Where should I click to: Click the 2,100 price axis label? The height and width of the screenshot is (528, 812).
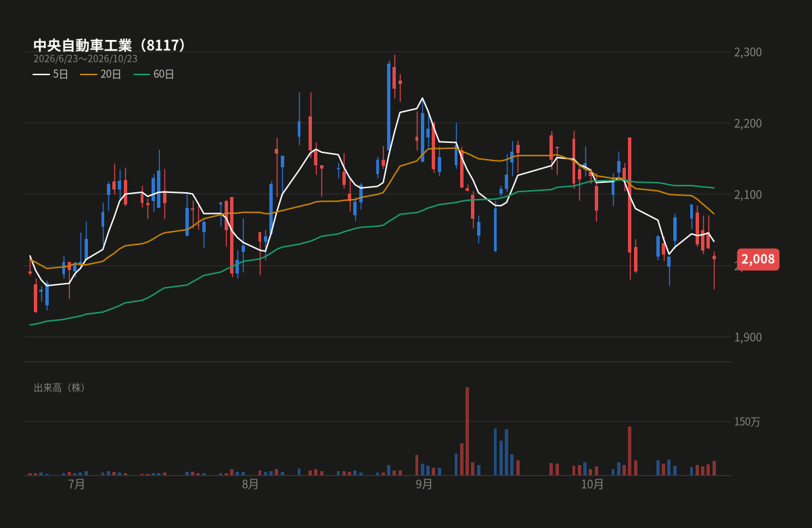748,195
